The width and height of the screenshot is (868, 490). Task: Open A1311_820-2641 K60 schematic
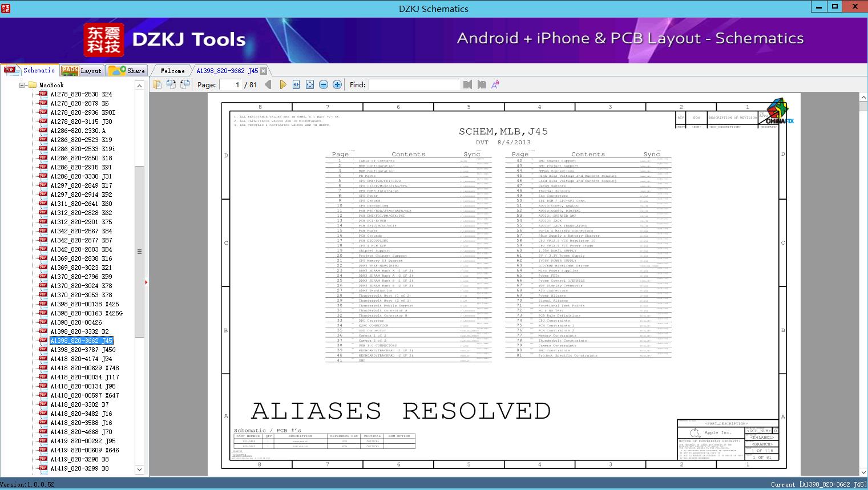81,204
